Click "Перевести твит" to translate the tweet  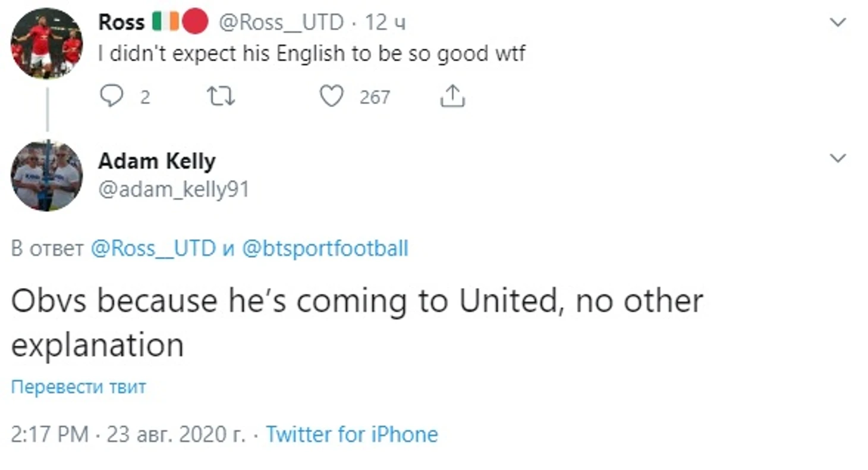78,387
